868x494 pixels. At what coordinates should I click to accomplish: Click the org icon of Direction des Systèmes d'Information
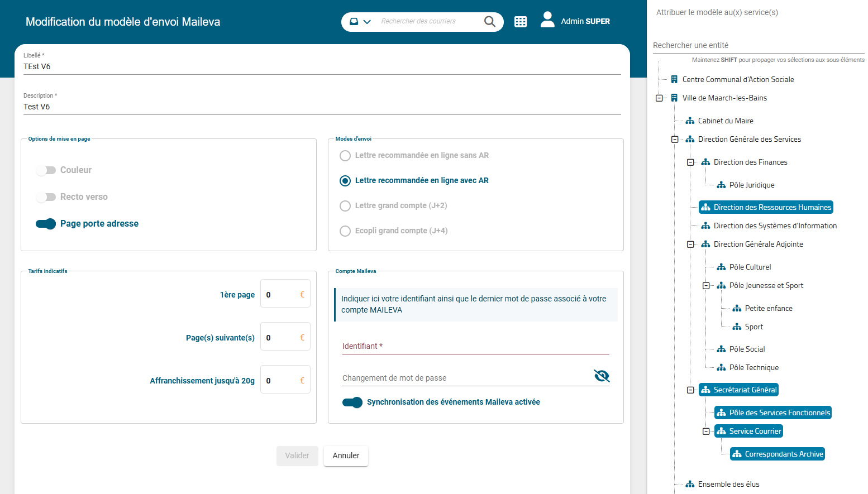pyautogui.click(x=705, y=226)
